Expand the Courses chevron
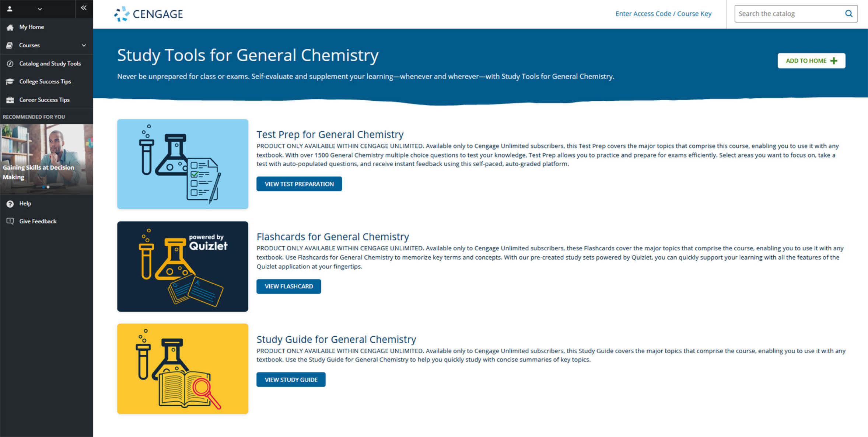 pos(84,45)
